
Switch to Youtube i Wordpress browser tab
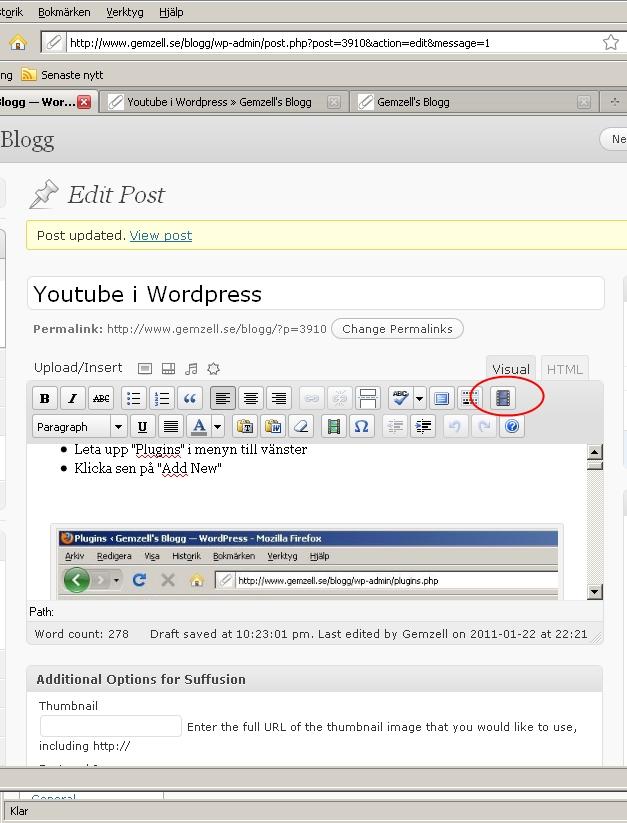(x=223, y=102)
